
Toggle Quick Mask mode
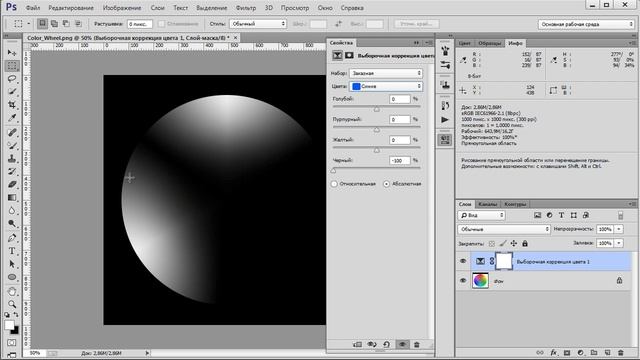tap(12, 343)
